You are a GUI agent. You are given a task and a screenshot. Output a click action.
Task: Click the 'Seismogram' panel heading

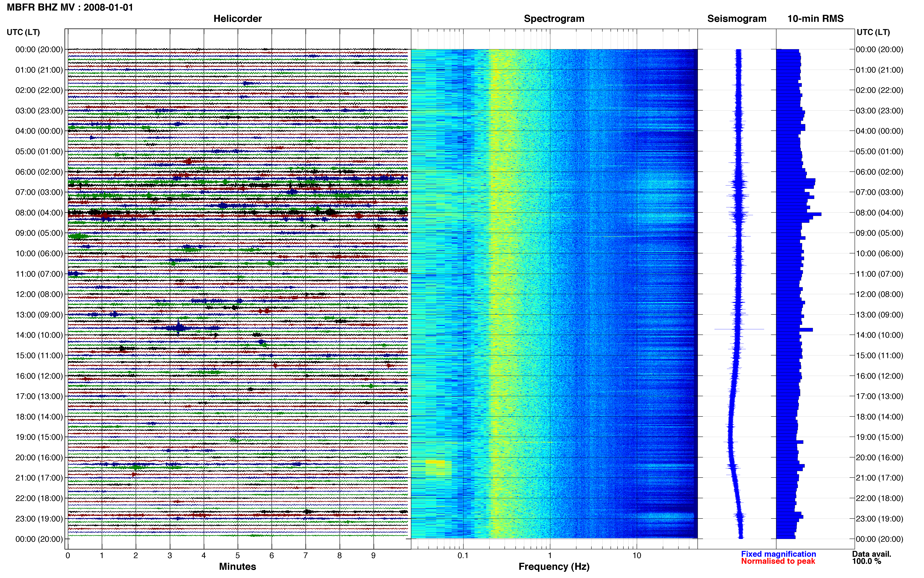click(x=737, y=19)
